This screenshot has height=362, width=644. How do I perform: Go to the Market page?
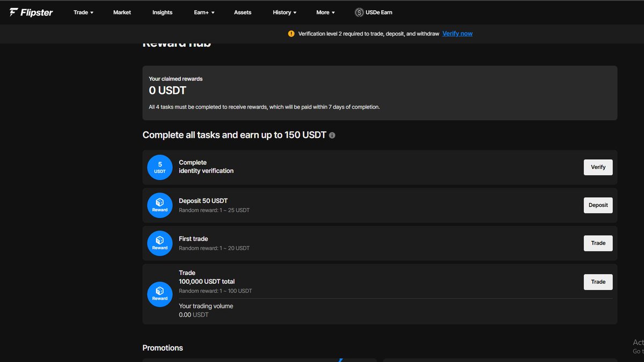(x=122, y=12)
